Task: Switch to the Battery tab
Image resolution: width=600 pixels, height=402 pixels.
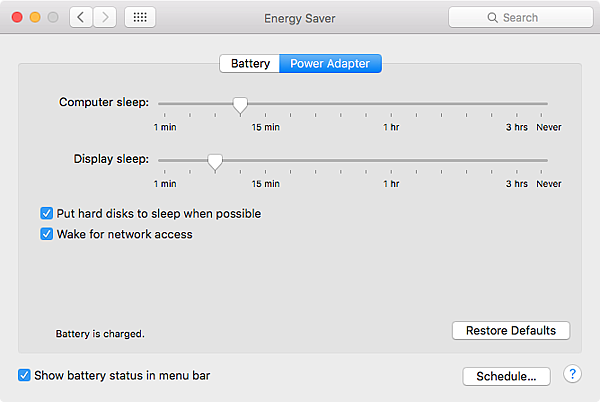Action: click(250, 64)
